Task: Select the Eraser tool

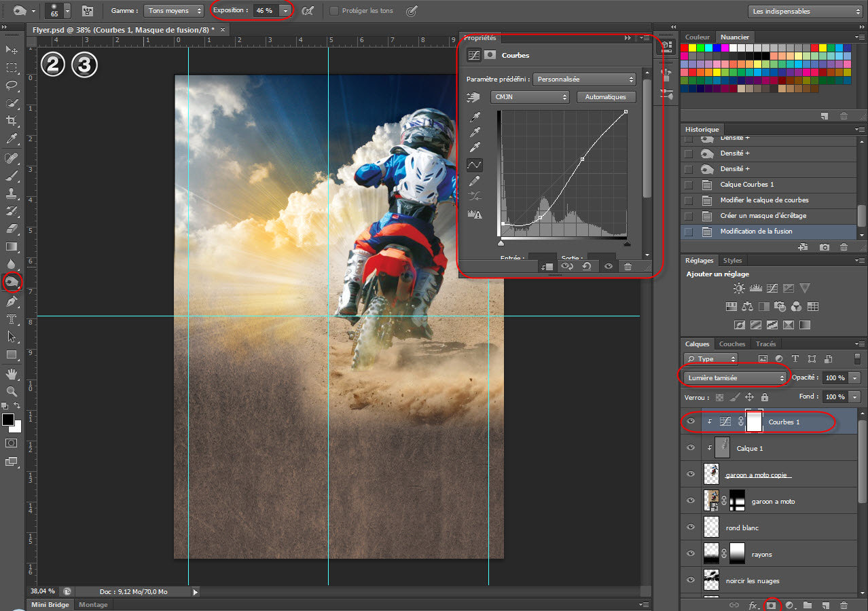Action: click(12, 229)
